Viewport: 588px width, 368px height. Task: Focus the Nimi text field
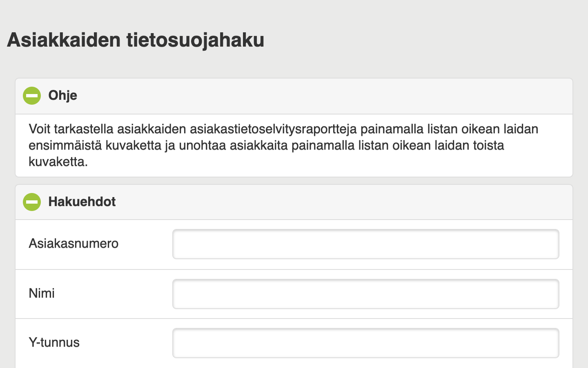coord(365,294)
